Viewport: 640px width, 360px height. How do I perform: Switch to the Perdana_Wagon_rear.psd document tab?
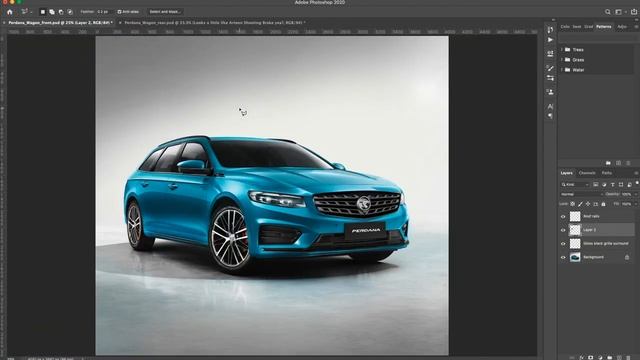tap(215, 23)
